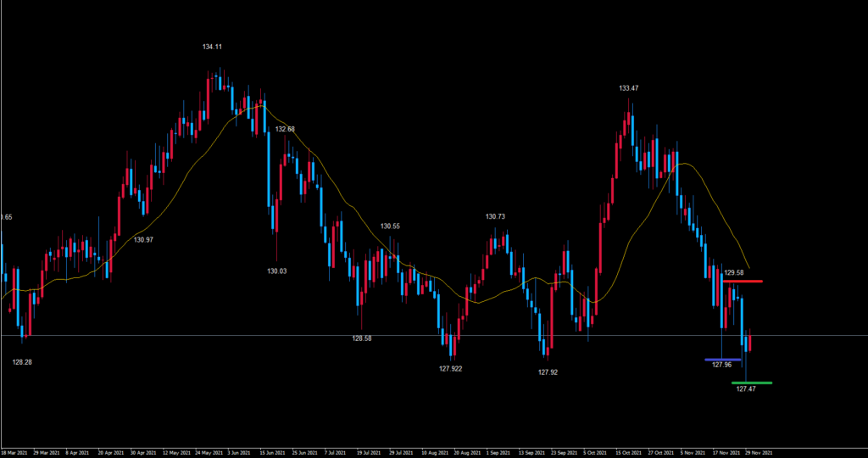Select the blue line above 127.96
This screenshot has width=868, height=458.
click(722, 360)
